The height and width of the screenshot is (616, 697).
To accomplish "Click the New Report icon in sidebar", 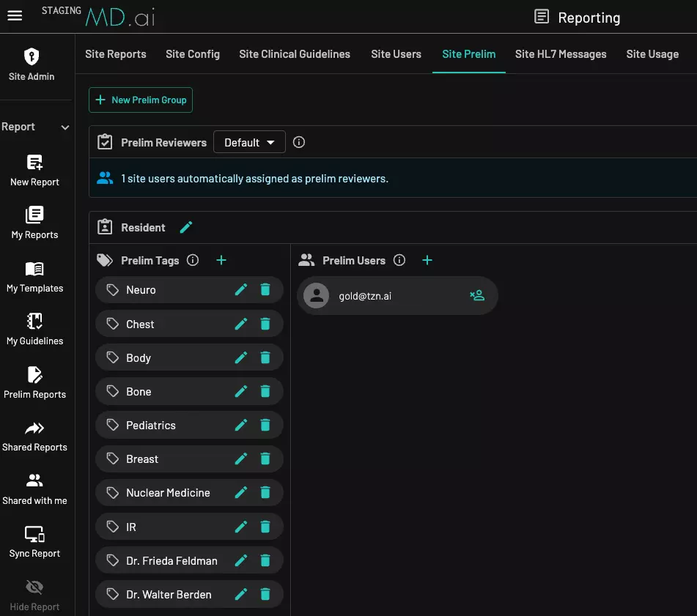I will pos(34,164).
